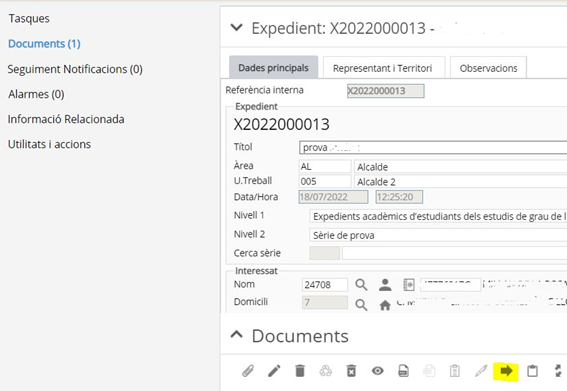The width and height of the screenshot is (567, 391).
Task: Click the PDF file icon
Action: tap(403, 371)
